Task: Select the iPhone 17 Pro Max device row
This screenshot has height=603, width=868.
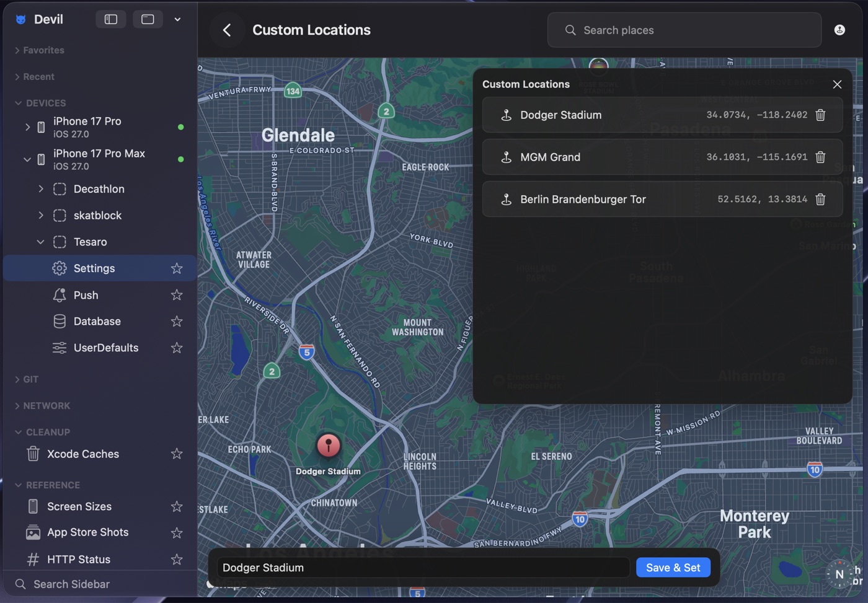Action: coord(99,159)
